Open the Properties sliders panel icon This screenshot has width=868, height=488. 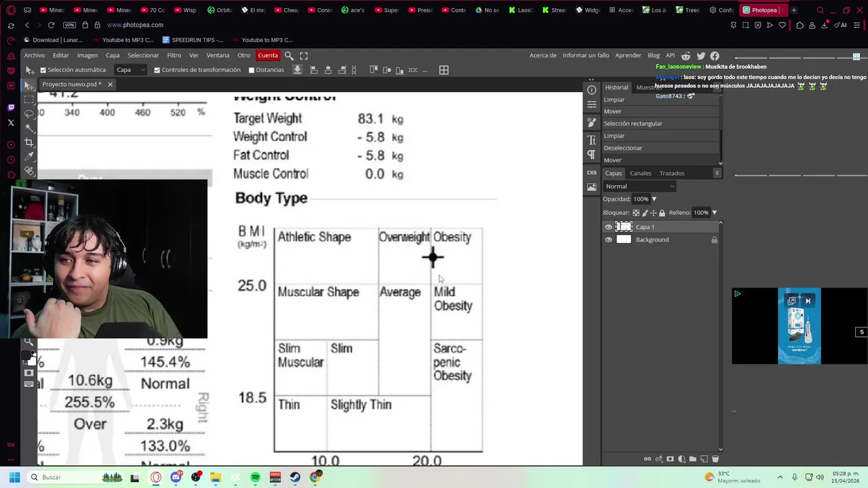[x=591, y=104]
